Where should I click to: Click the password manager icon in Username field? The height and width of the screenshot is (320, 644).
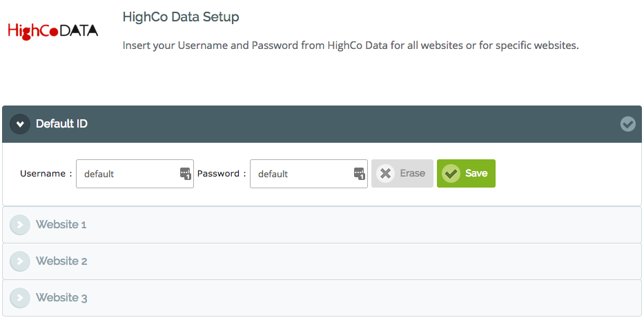click(185, 174)
